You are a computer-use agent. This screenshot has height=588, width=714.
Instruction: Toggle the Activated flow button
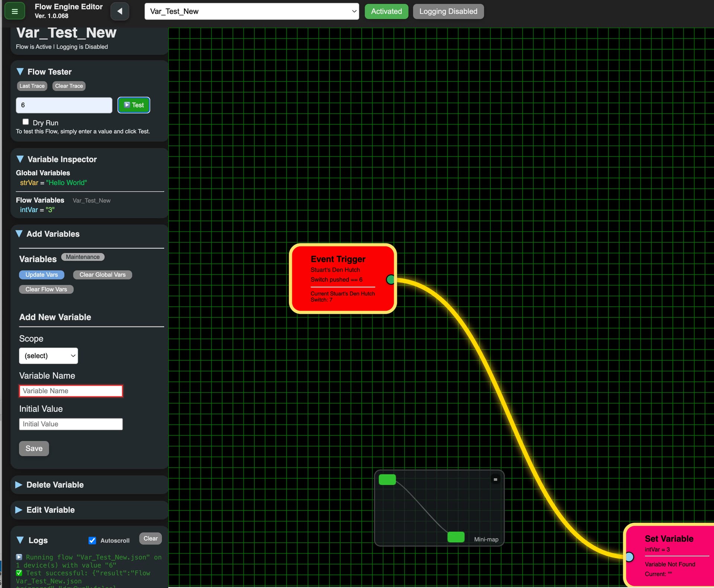click(x=386, y=11)
